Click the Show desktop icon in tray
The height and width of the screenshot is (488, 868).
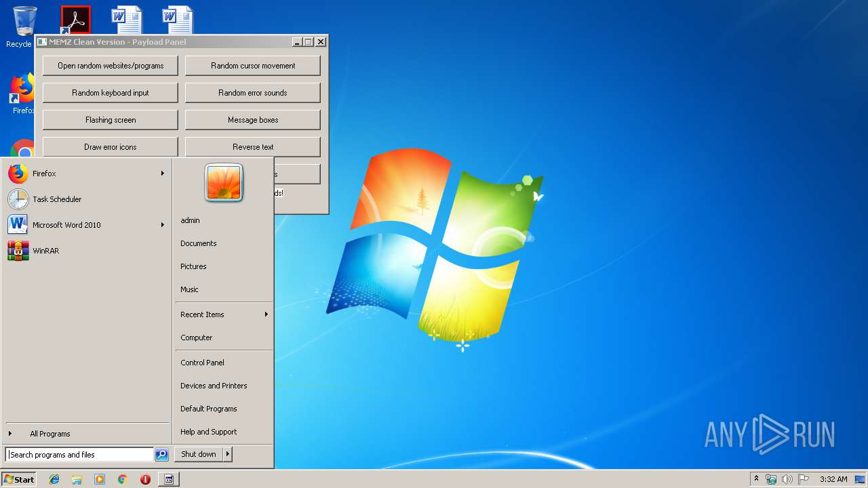(x=860, y=479)
